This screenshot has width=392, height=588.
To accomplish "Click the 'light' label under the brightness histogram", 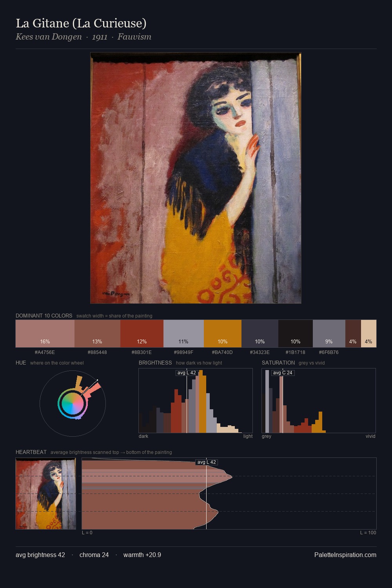I will [x=248, y=436].
